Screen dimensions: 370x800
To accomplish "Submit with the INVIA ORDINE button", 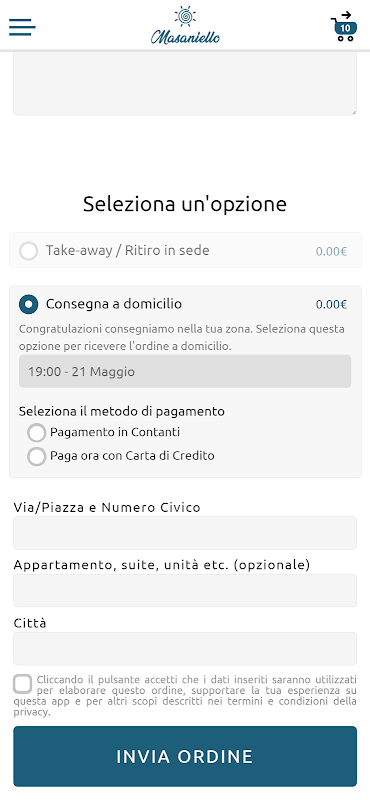I will point(185,756).
